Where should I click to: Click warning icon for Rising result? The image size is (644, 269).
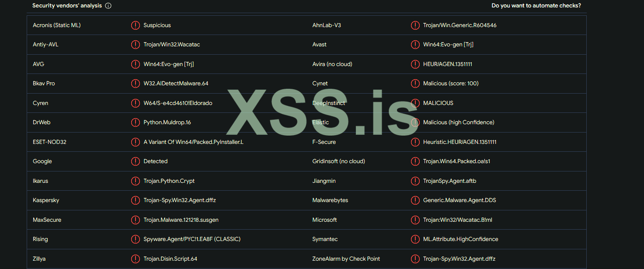click(x=136, y=239)
